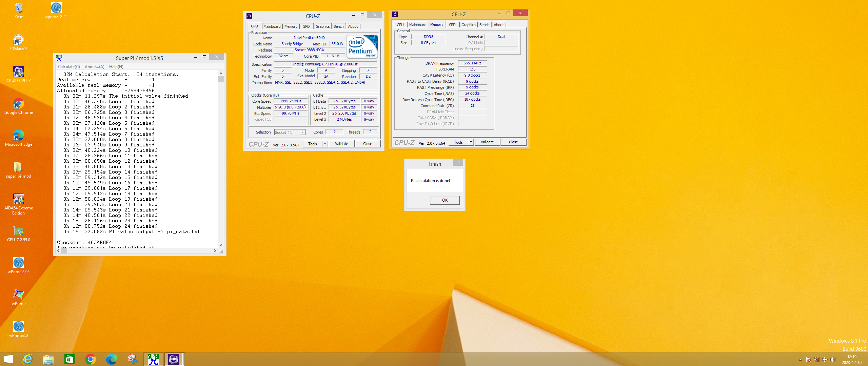
Task: Click the volume speaker tray icon
Action: point(833,360)
